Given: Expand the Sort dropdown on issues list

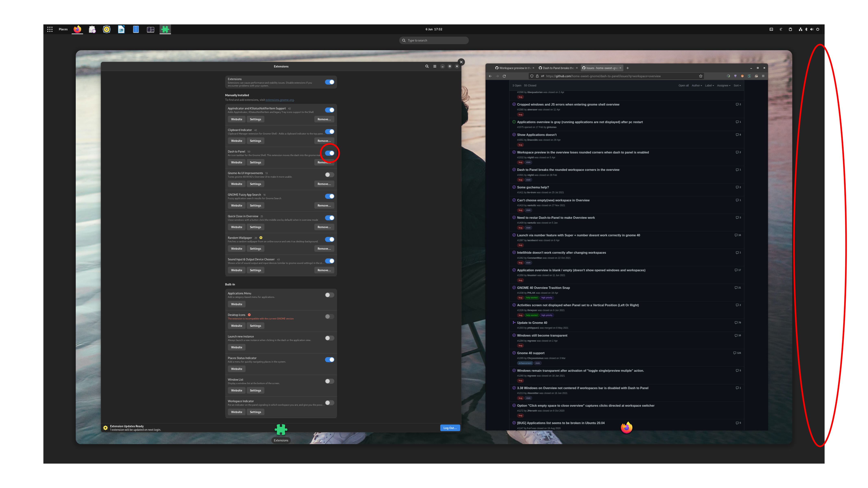Looking at the screenshot, I should click(x=737, y=86).
